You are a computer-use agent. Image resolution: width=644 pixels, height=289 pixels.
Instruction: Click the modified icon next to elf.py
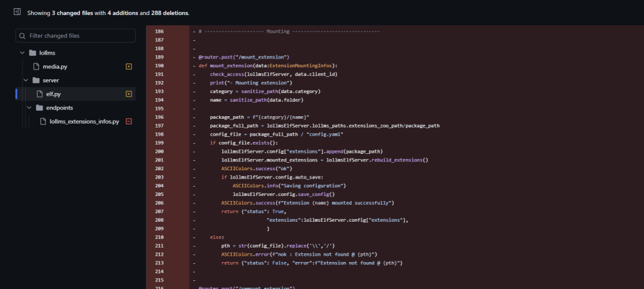coord(129,94)
